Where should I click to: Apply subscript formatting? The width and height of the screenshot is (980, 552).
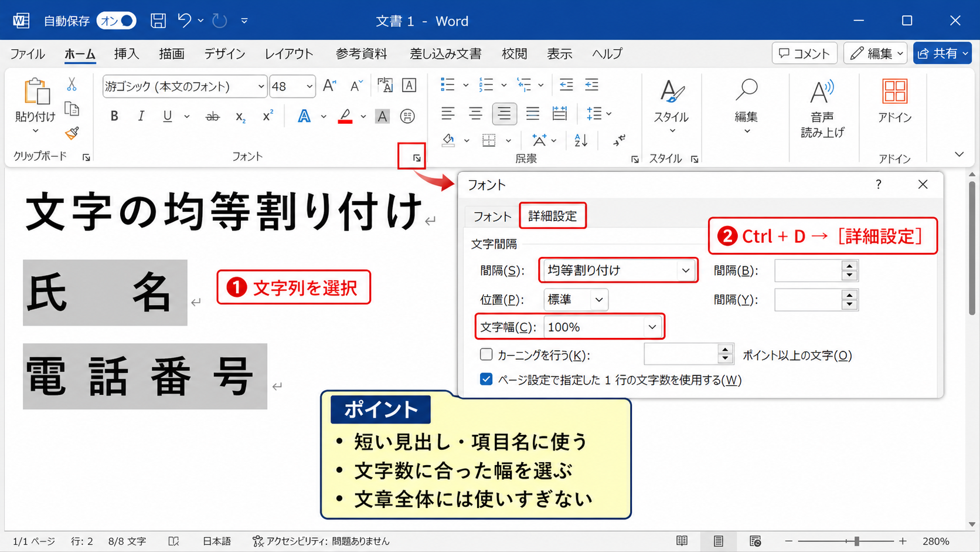[240, 117]
